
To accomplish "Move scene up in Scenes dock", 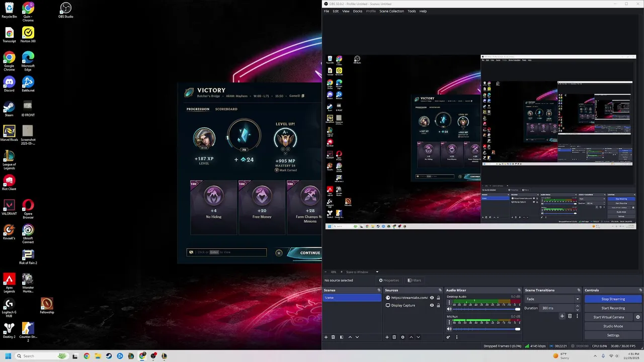I will (350, 337).
